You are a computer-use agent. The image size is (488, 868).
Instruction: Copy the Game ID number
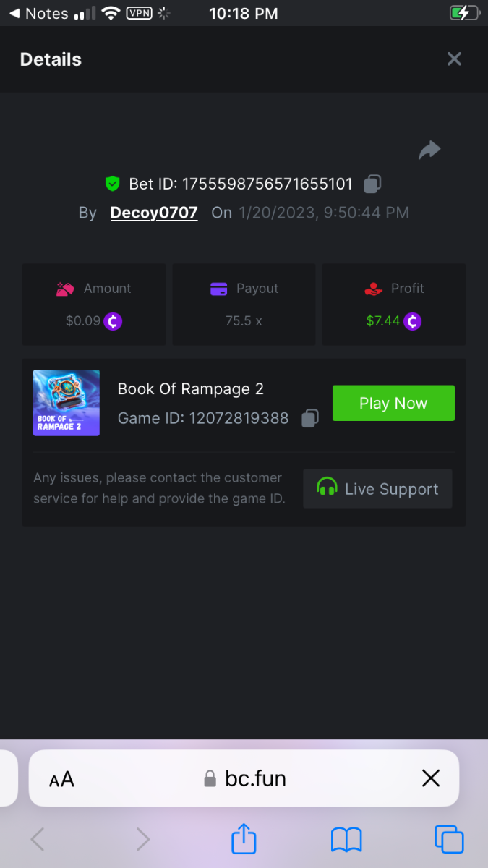point(309,418)
